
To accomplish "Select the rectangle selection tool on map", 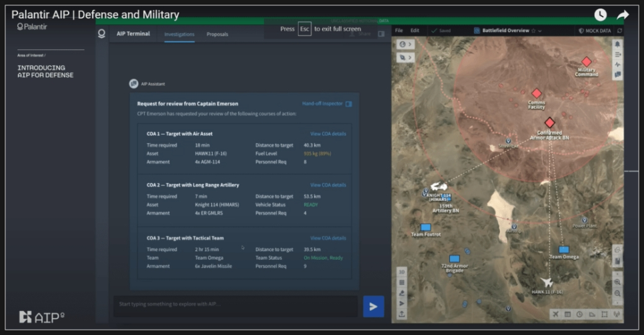I will click(604, 314).
